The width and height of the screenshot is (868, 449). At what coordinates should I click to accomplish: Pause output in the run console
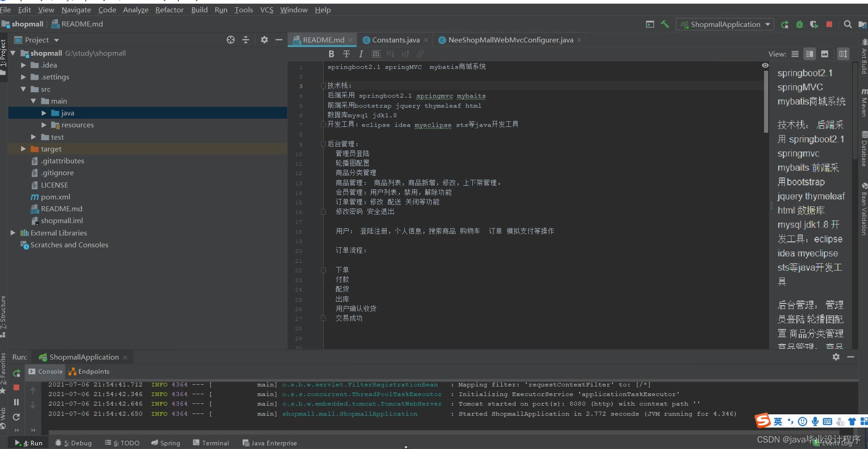click(16, 402)
